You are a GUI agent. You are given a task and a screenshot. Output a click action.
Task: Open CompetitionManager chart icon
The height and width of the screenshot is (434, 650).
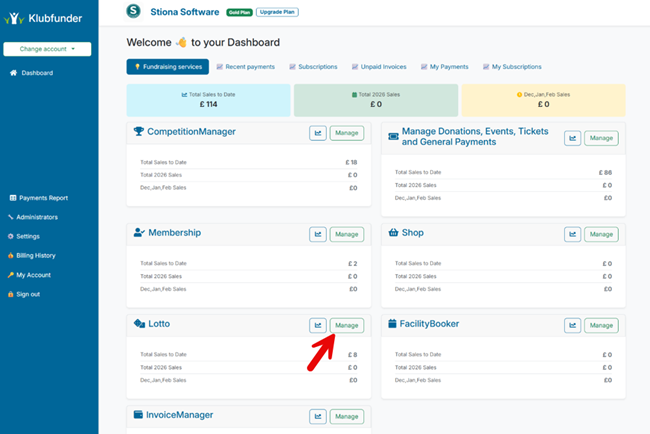318,133
